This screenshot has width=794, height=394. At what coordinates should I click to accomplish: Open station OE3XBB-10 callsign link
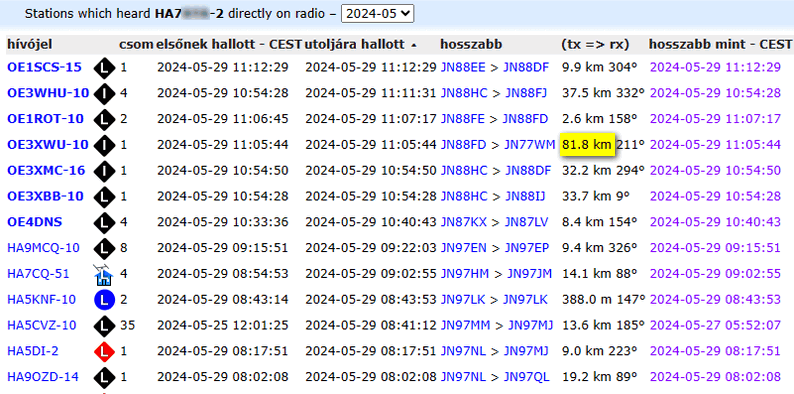tap(45, 196)
